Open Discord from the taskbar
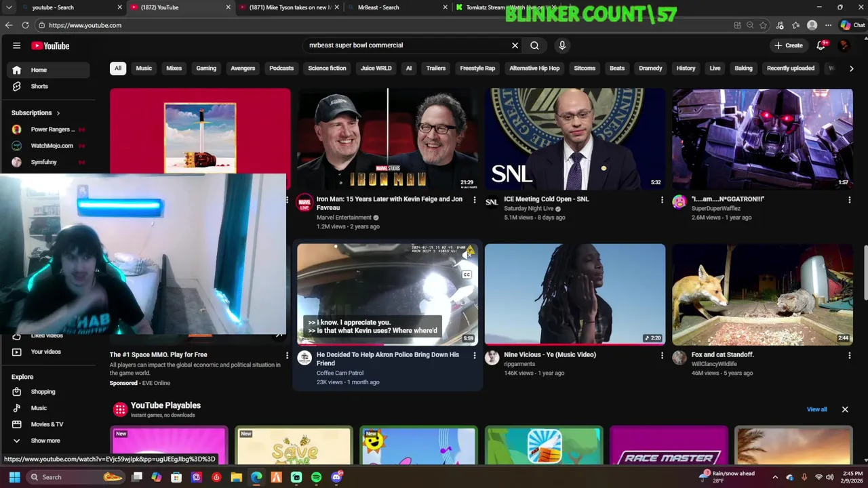 click(x=336, y=477)
